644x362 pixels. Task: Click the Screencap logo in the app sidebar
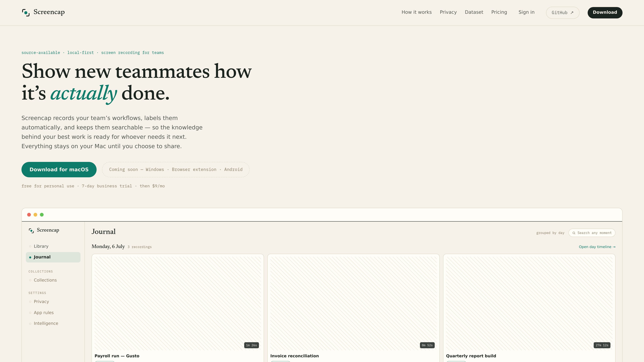(x=31, y=231)
